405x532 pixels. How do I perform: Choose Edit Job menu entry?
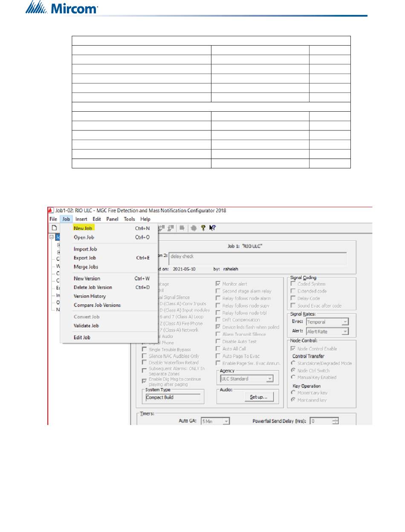tap(110, 338)
